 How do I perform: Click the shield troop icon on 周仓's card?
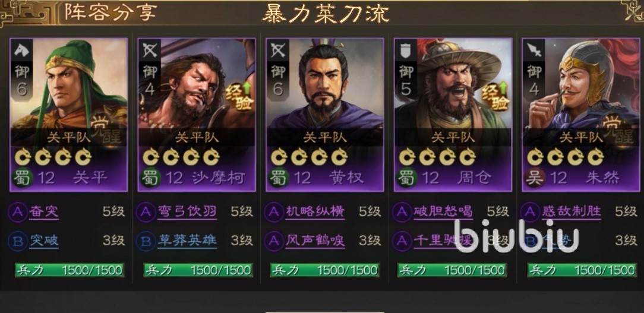405,50
